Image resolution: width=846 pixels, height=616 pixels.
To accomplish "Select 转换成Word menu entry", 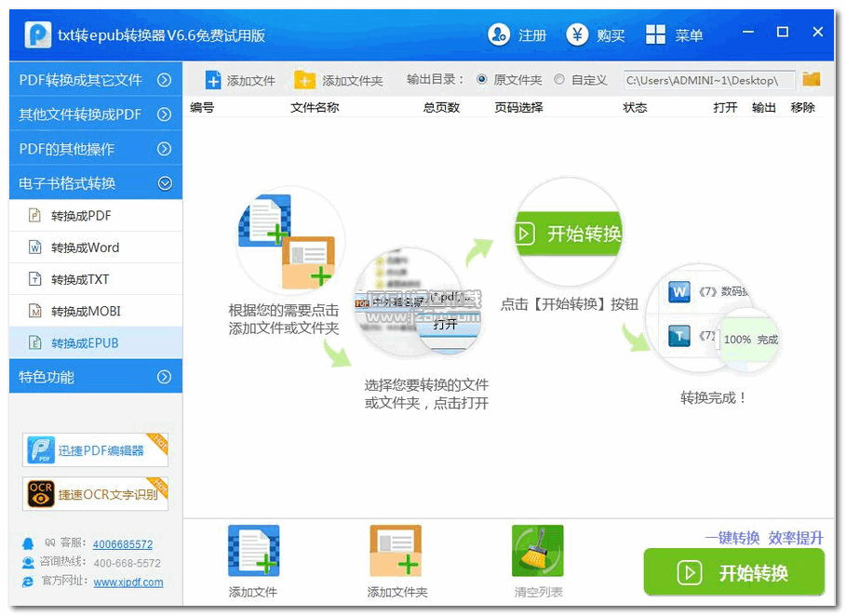I will tap(96, 248).
